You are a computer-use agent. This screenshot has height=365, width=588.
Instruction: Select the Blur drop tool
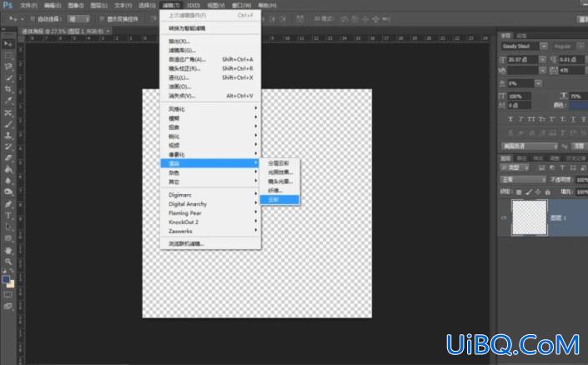8,181
